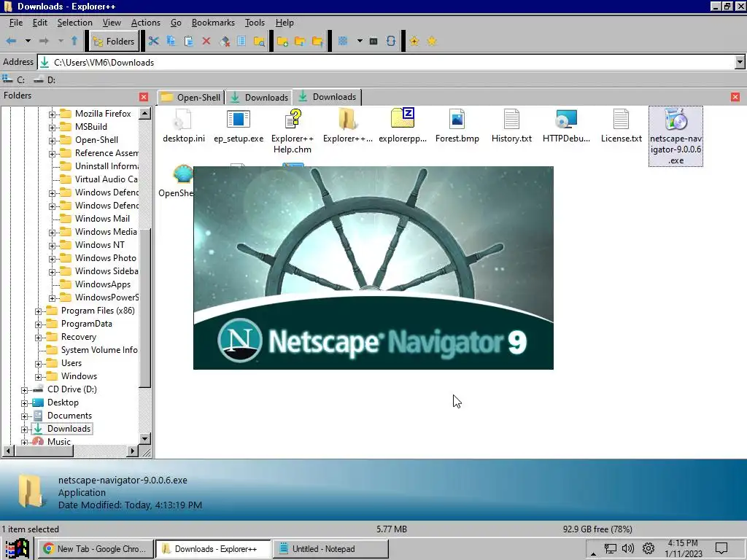Image resolution: width=747 pixels, height=560 pixels.
Task: Click the Copy toolbar icon
Action: pos(171,41)
